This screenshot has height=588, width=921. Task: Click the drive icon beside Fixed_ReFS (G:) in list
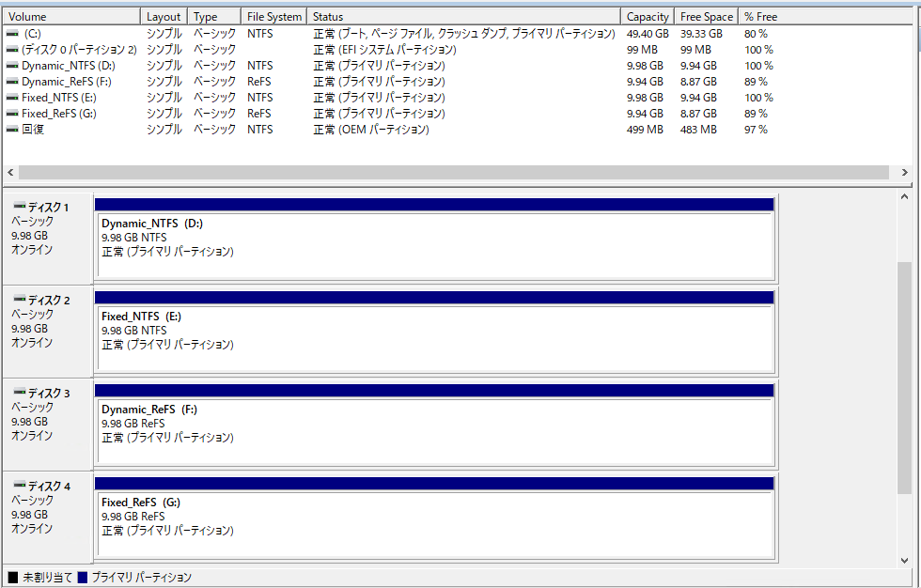tap(12, 114)
